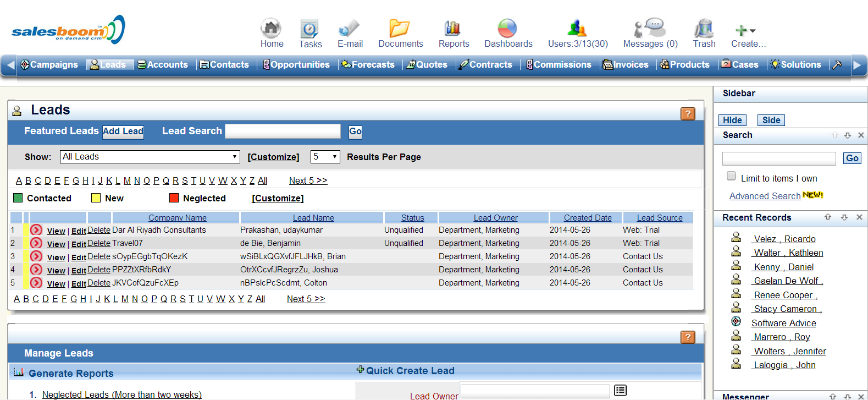The height and width of the screenshot is (400, 868).
Task: Switch to the Campaigns tab
Action: (49, 64)
